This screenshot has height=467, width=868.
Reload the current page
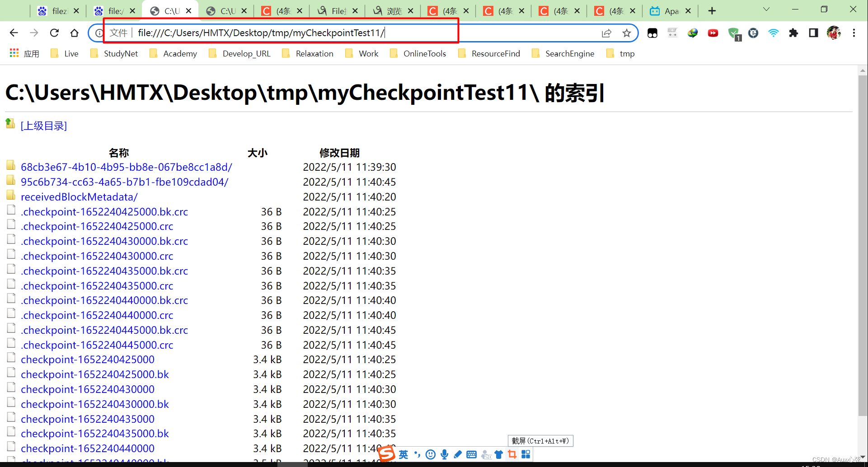click(x=54, y=33)
